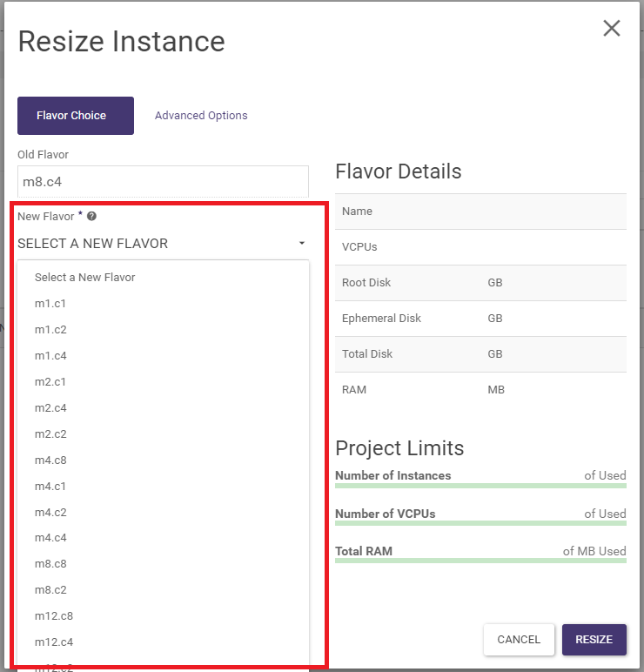This screenshot has width=644, height=672.
Task: Choose m4.c8 from the list
Action: (50, 460)
